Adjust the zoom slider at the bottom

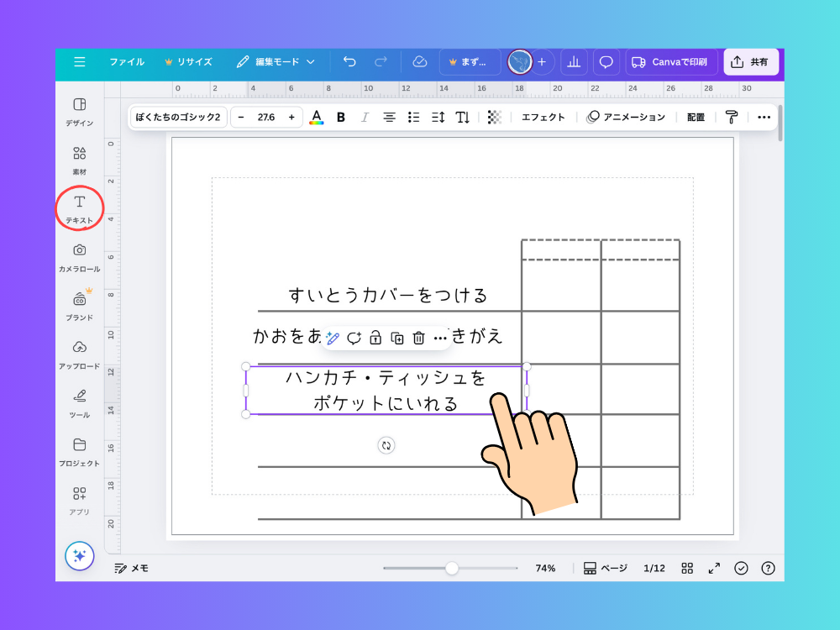[x=452, y=568]
